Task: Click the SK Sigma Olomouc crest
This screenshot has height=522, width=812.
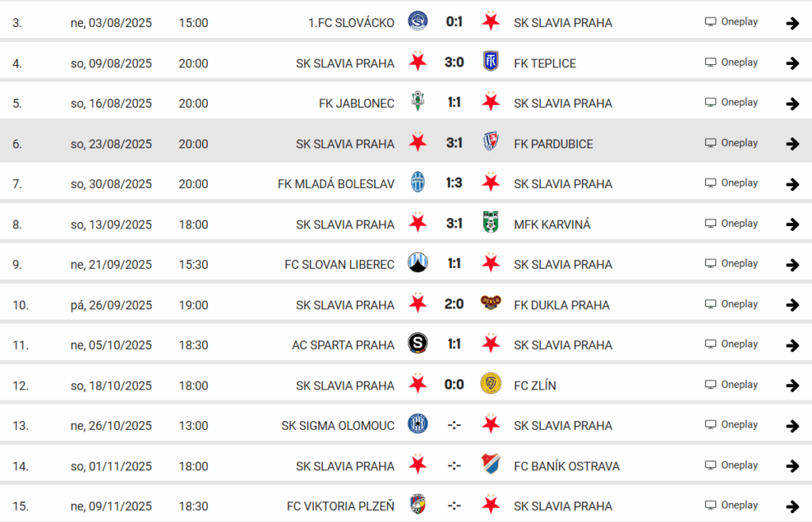Action: (417, 425)
